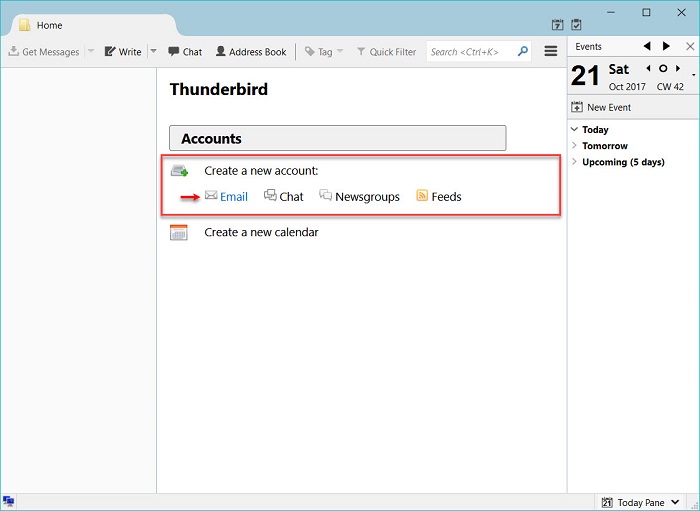The image size is (700, 511).
Task: Expand the Upcoming (5 days) section
Action: (575, 162)
